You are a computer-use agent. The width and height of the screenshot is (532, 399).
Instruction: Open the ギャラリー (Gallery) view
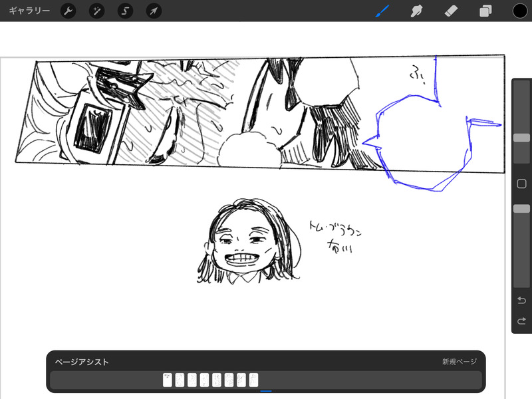click(29, 11)
